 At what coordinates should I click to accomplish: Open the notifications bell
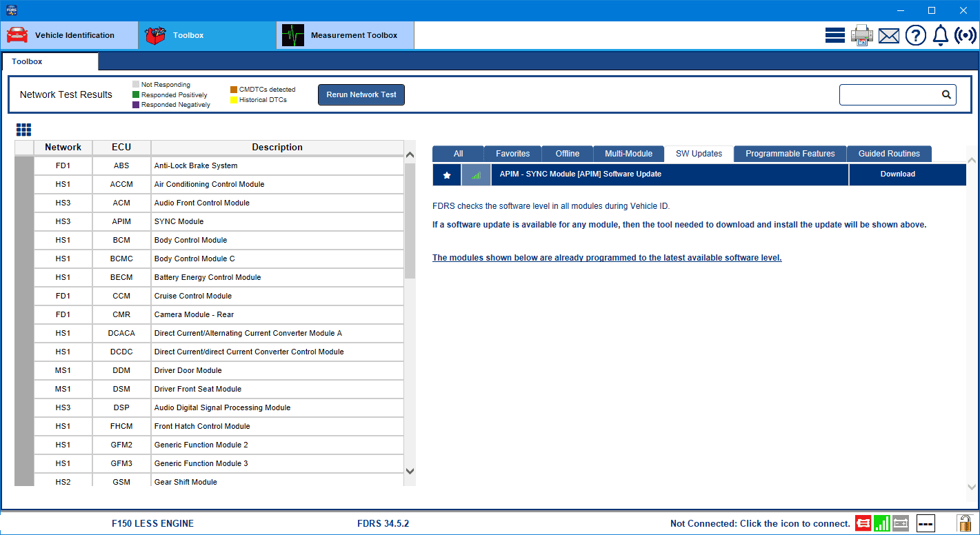(940, 35)
